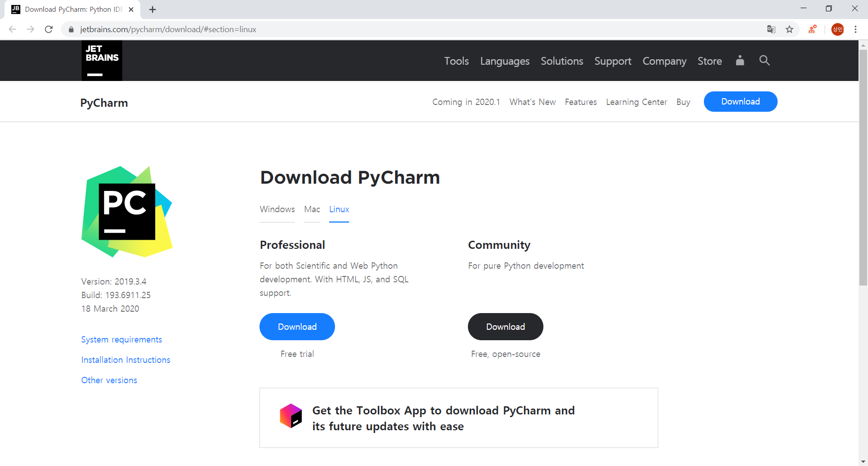Open the site search magnifier icon
The width and height of the screenshot is (868, 466).
764,60
